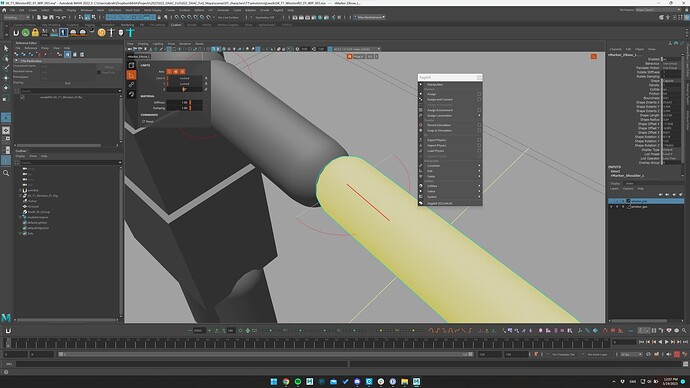Screen dimensions: 690x388
Task: Click the green round shelf icon
Action: tap(26, 33)
